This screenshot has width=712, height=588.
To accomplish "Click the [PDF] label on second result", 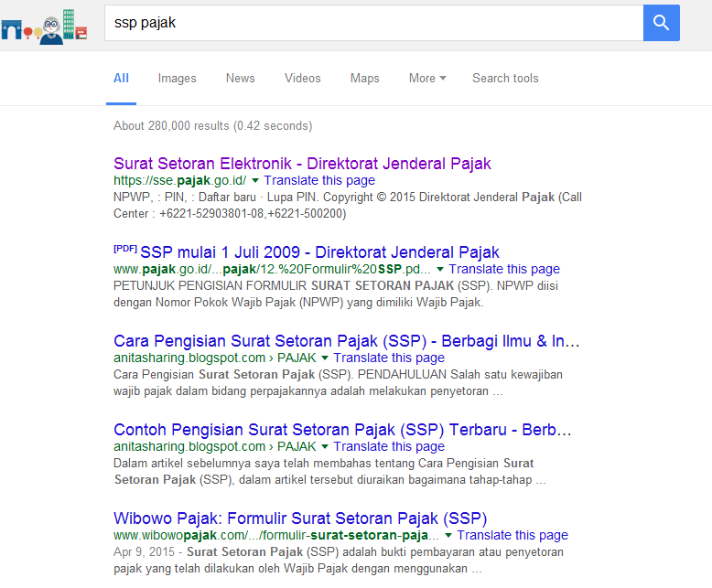I will tap(125, 249).
